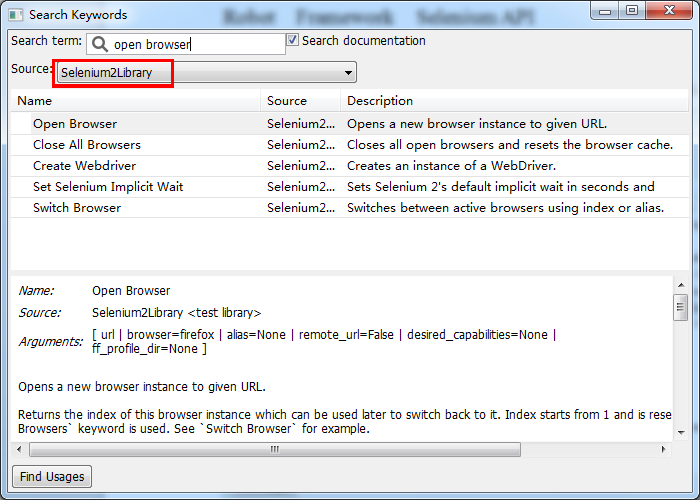Click the Search Keywords window title icon

[x=16, y=15]
